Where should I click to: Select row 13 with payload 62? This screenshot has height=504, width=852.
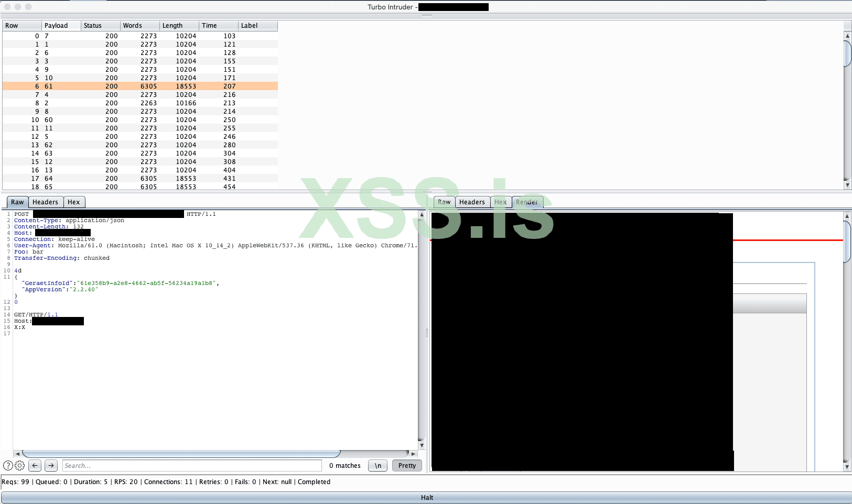point(140,145)
